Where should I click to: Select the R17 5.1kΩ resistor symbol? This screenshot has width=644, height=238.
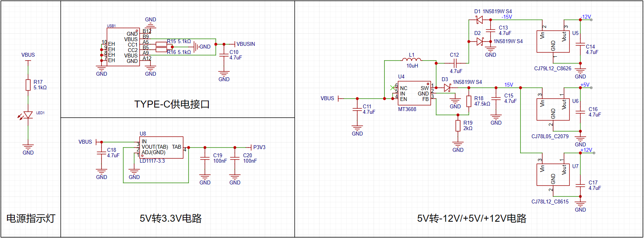click(x=28, y=85)
